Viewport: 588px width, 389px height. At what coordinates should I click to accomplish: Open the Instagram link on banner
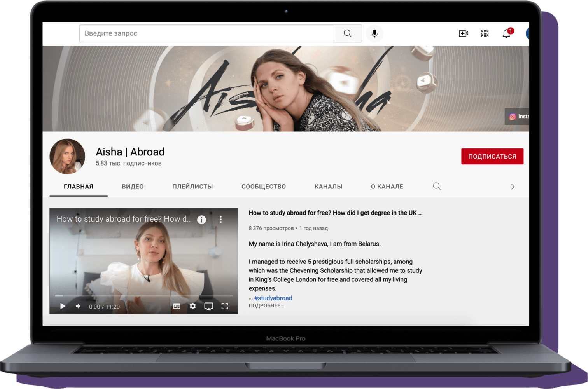click(x=518, y=116)
